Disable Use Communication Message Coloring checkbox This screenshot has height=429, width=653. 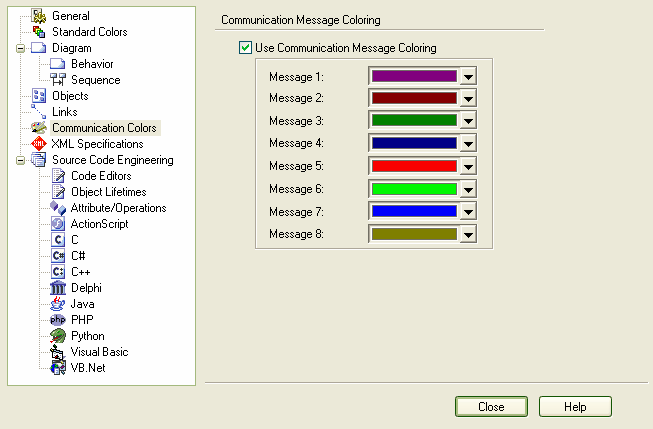pyautogui.click(x=245, y=47)
